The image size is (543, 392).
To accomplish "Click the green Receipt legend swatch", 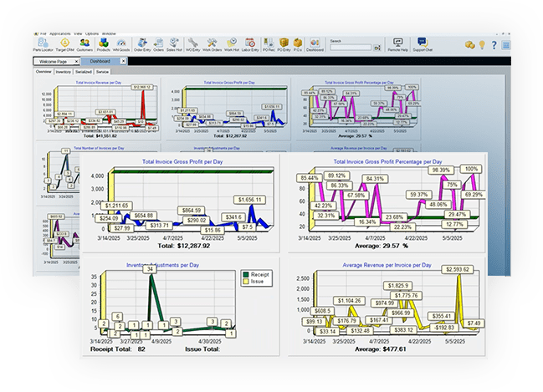I will pyautogui.click(x=243, y=274).
